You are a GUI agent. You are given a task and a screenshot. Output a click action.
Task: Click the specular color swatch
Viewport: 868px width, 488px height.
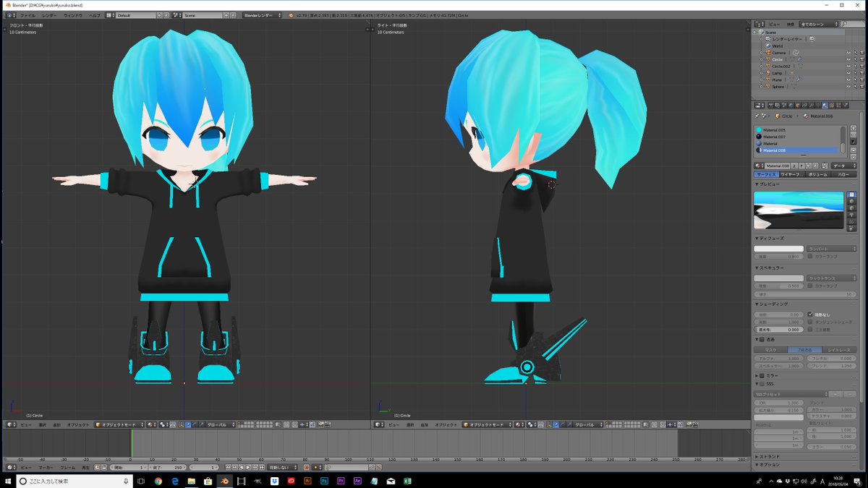click(x=779, y=278)
